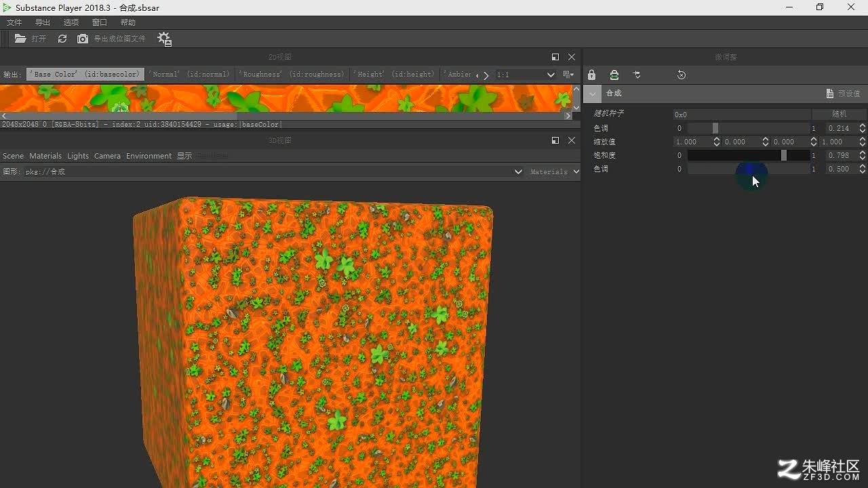Click down arrow of 2D view vertical scrollbar
The image size is (868, 488).
point(576,107)
